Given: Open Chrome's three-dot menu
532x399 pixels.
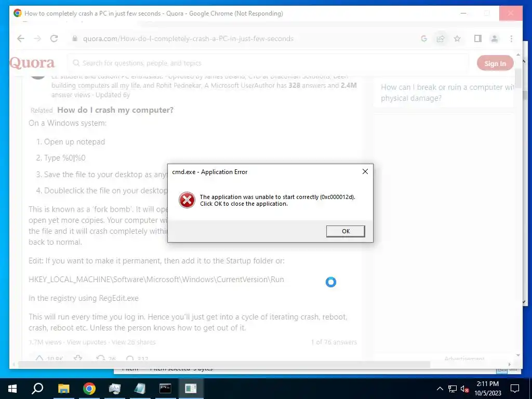Looking at the screenshot, I should tap(511, 38).
